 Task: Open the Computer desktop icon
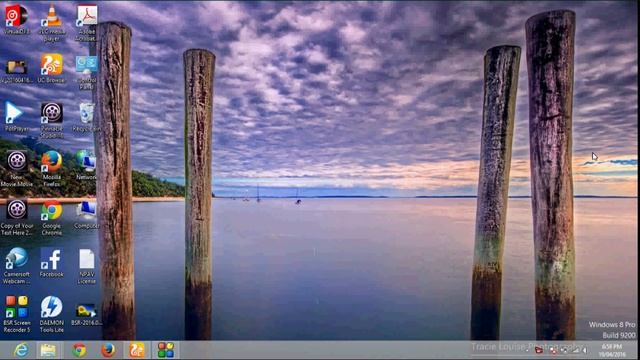click(x=87, y=214)
